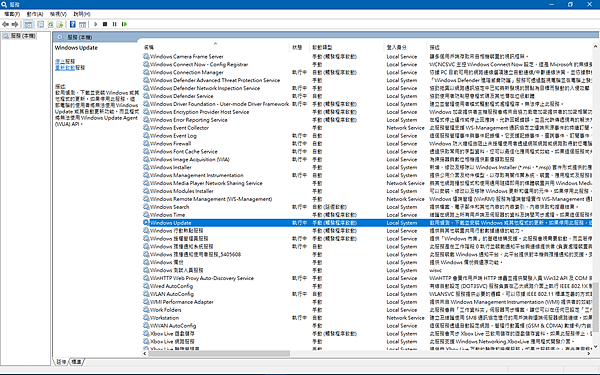Refresh the services list via toolbar
Viewport: 600px width, 375px height.
point(51,24)
